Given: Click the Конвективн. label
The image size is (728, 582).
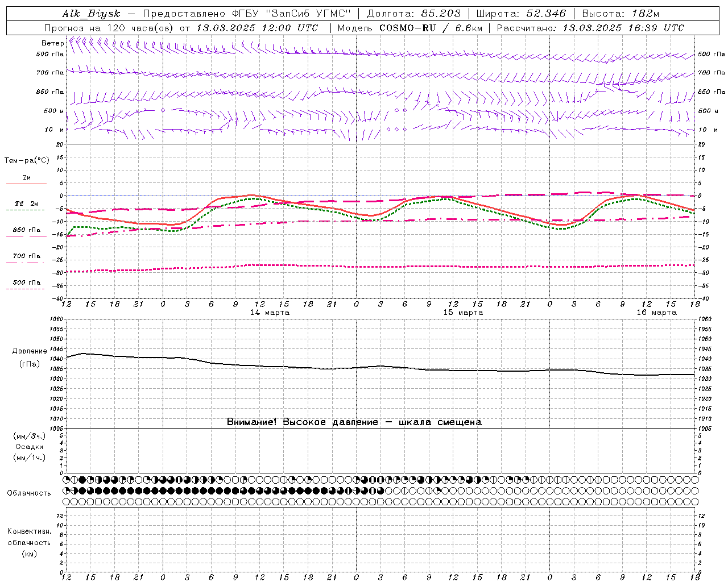Looking at the screenshot, I should 29,531.
